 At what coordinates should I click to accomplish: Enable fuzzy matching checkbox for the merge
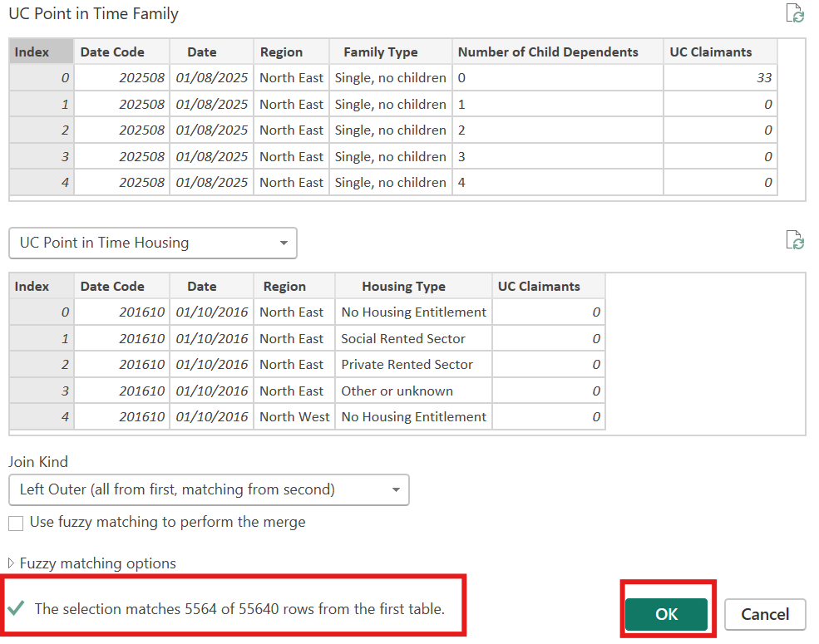[x=16, y=523]
